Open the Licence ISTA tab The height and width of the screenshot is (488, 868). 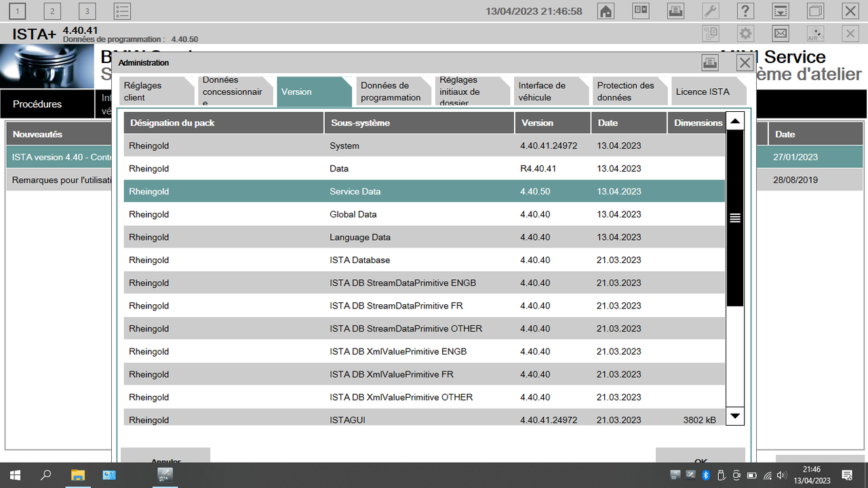(709, 91)
